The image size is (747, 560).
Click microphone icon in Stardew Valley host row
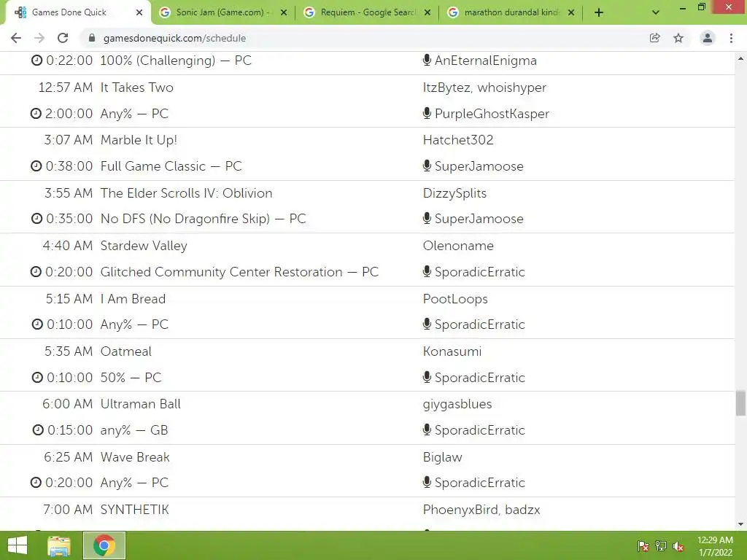click(427, 271)
